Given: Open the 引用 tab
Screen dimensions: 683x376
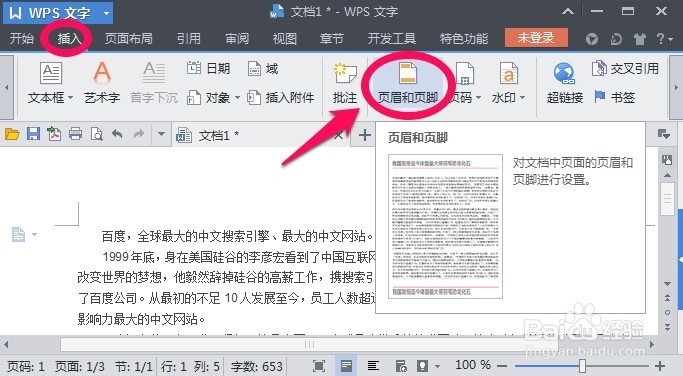Looking at the screenshot, I should (189, 39).
